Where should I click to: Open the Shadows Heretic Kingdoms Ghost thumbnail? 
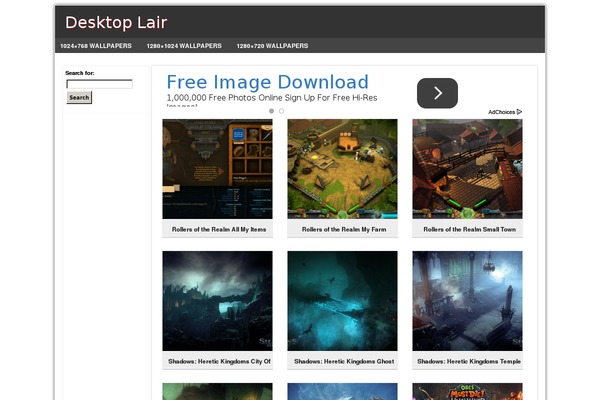pyautogui.click(x=342, y=301)
